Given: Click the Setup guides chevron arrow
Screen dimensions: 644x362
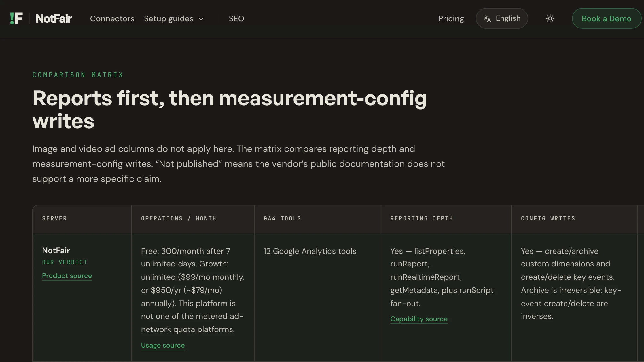Looking at the screenshot, I should tap(201, 19).
